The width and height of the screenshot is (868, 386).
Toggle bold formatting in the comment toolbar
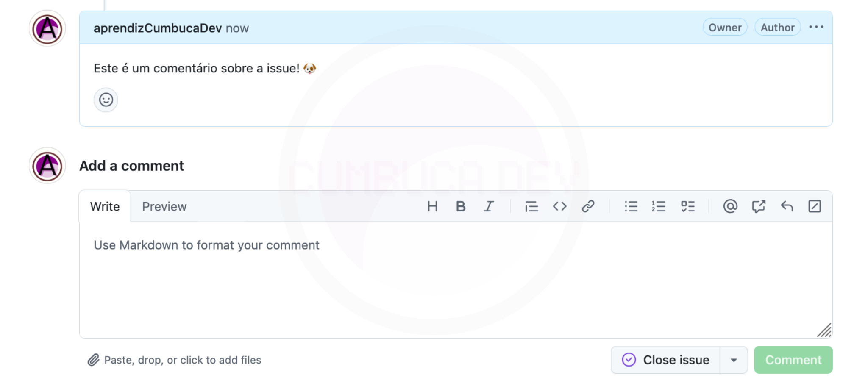[x=460, y=206]
